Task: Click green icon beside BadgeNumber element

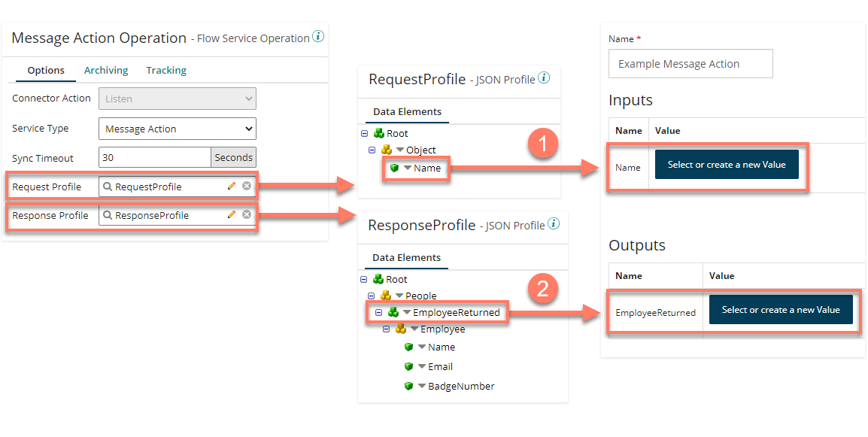Action: [409, 386]
